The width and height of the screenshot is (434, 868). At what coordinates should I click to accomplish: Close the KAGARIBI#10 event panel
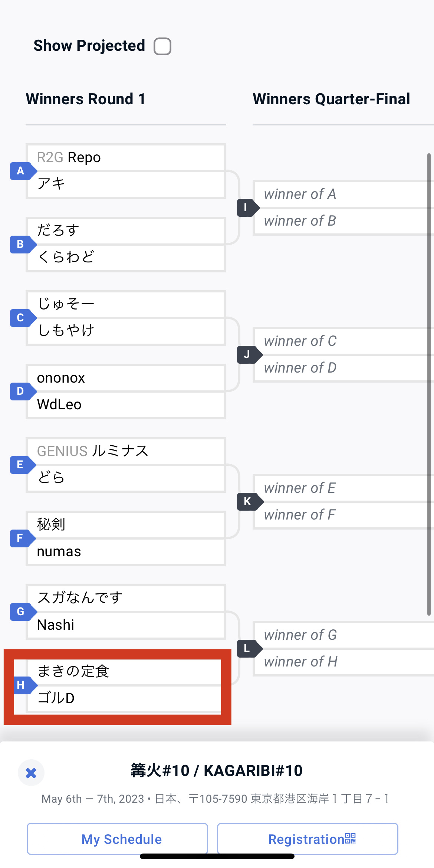pyautogui.click(x=31, y=773)
